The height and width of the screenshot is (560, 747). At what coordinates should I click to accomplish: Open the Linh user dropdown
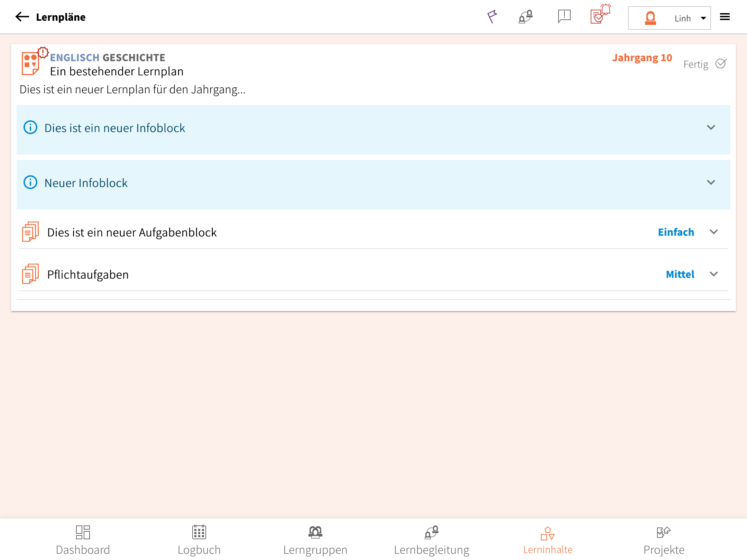coord(670,18)
